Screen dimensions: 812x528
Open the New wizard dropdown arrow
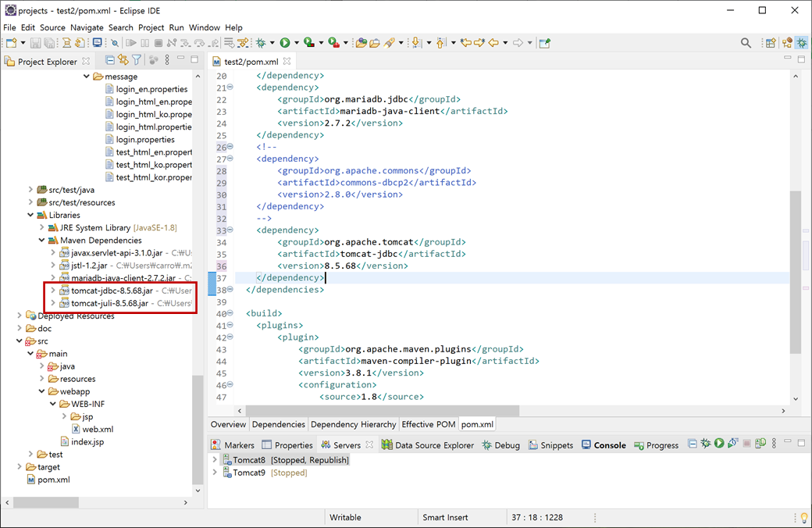(x=23, y=43)
